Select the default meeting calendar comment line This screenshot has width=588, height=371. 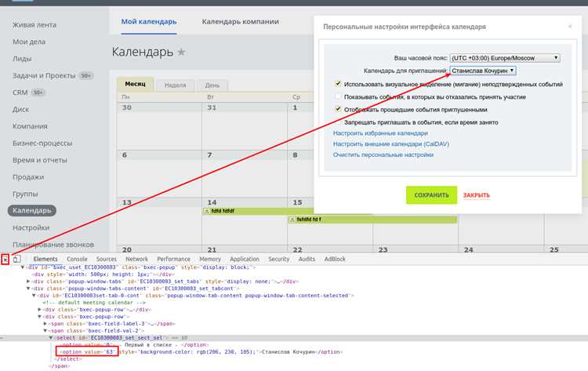(94, 303)
